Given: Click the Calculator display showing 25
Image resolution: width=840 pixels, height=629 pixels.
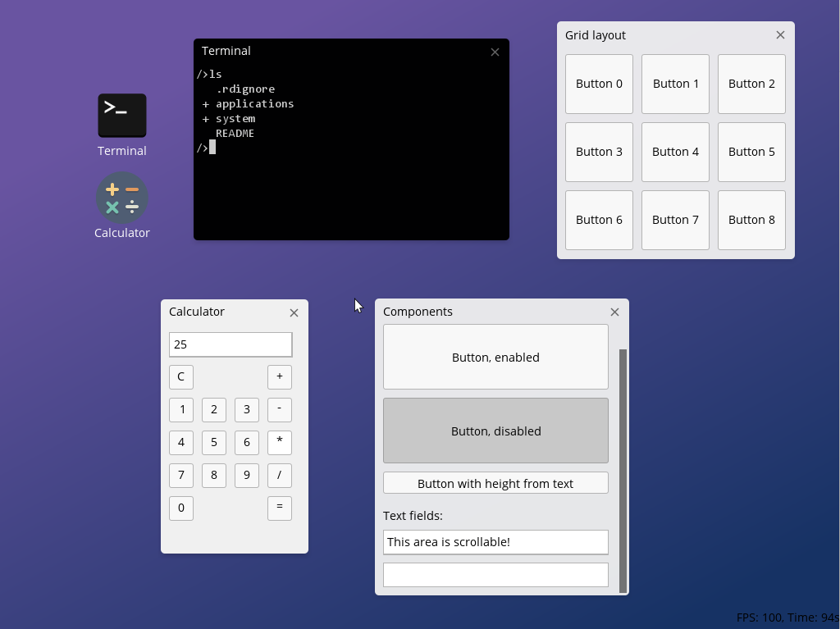Looking at the screenshot, I should point(230,344).
